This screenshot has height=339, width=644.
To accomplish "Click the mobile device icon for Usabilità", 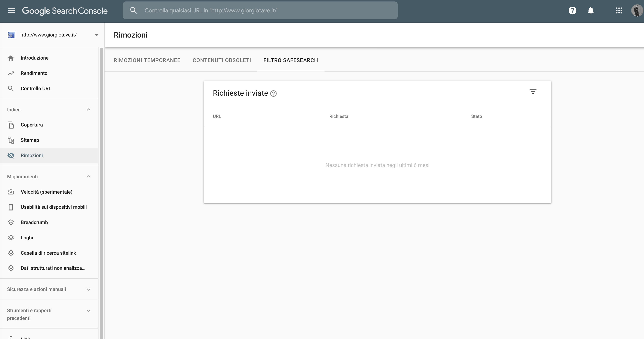I will tap(11, 207).
